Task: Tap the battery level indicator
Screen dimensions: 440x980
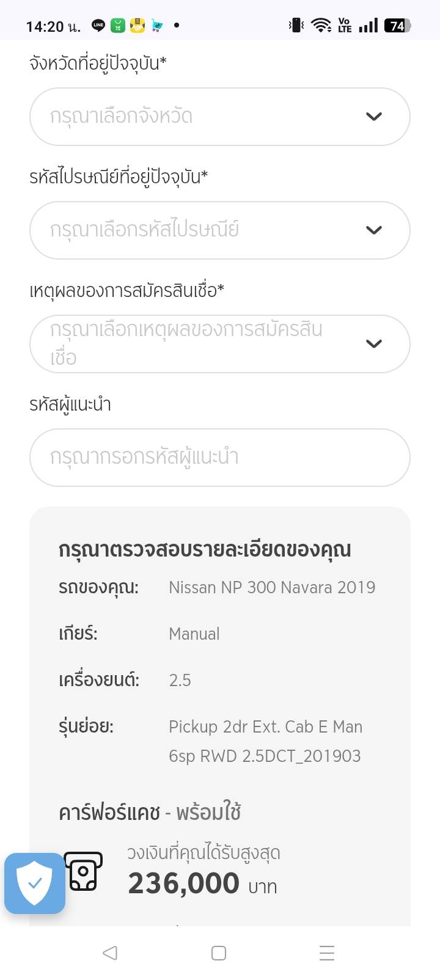Action: [397, 26]
